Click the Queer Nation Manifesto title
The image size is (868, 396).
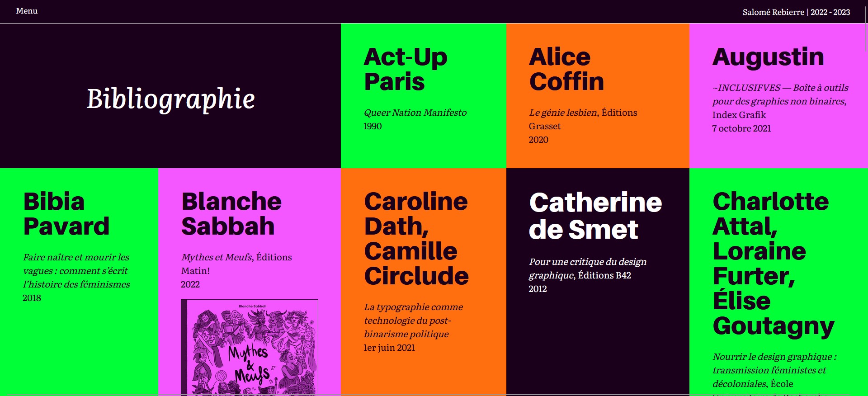415,113
